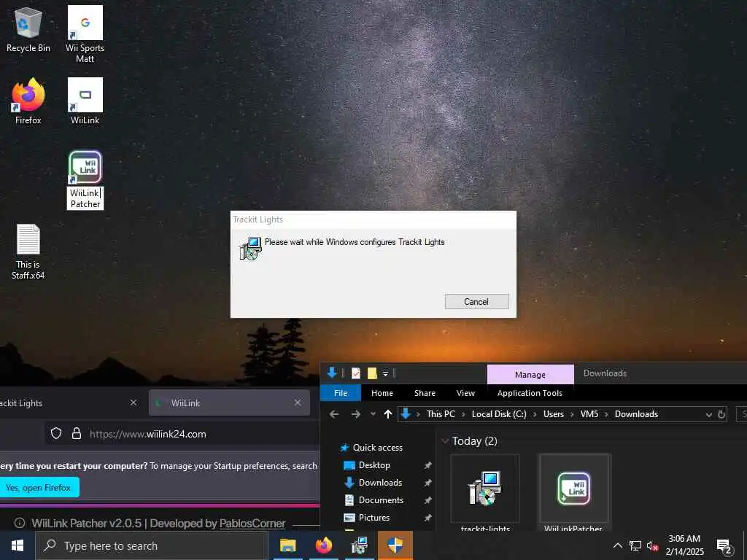Click the padlock site security icon
747x560 pixels.
(x=76, y=434)
